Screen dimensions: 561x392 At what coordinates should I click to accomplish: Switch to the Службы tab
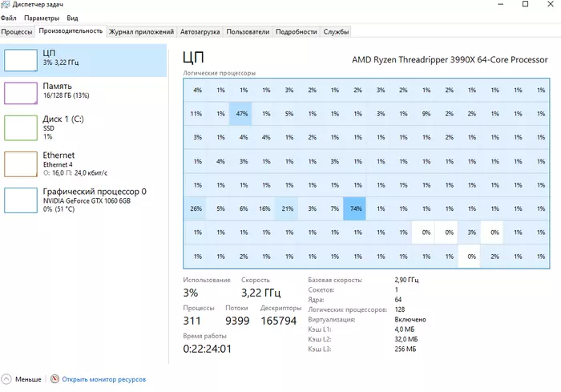336,32
